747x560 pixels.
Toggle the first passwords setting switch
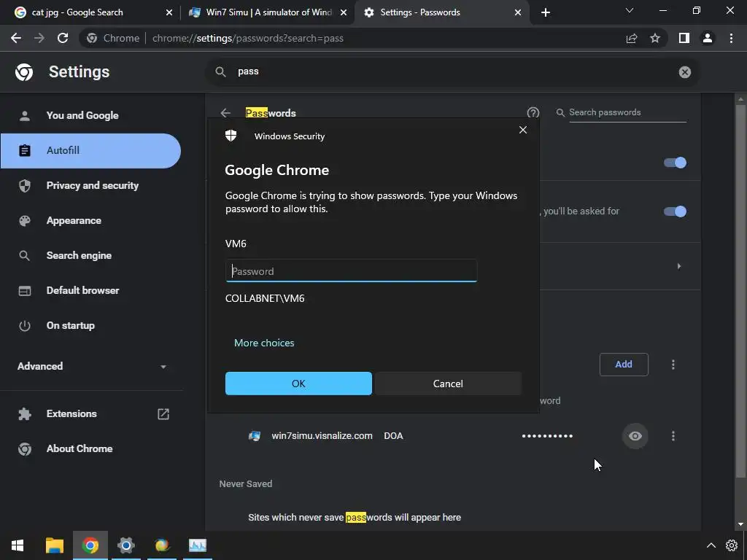(x=675, y=163)
